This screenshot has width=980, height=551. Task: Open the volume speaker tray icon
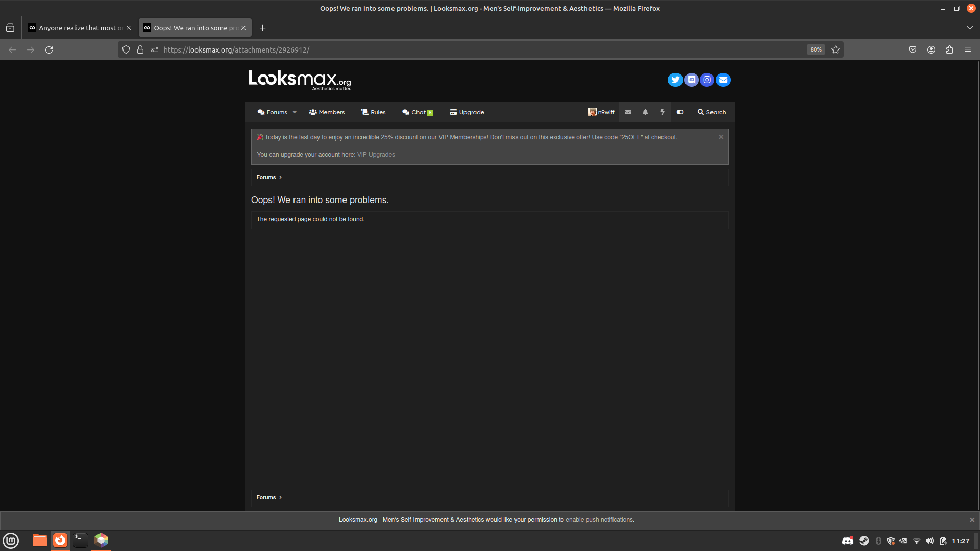click(929, 541)
